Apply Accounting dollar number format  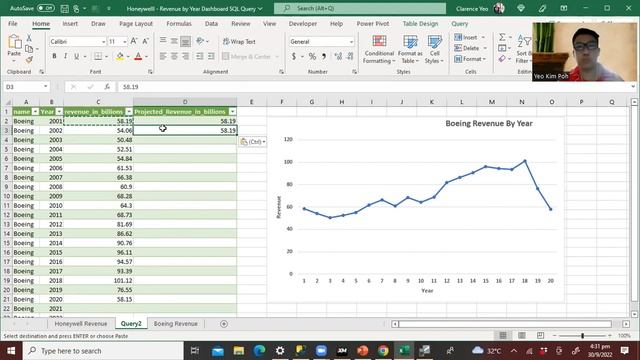[294, 56]
